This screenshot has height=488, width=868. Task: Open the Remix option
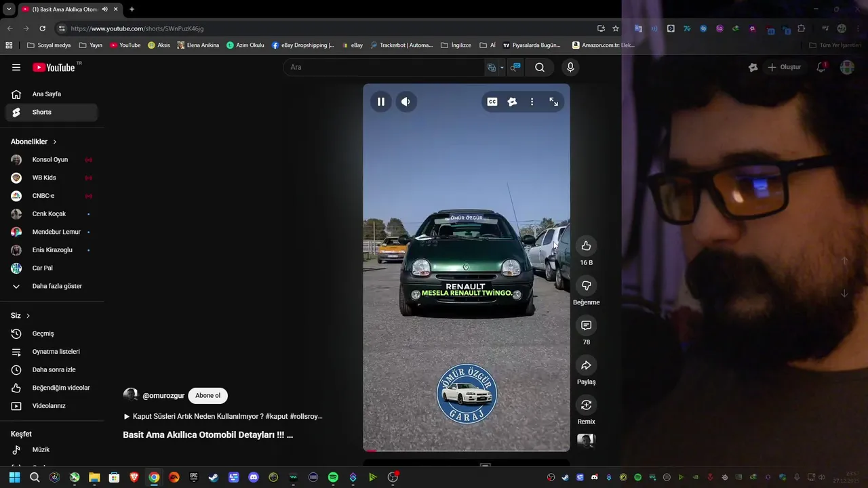(587, 405)
